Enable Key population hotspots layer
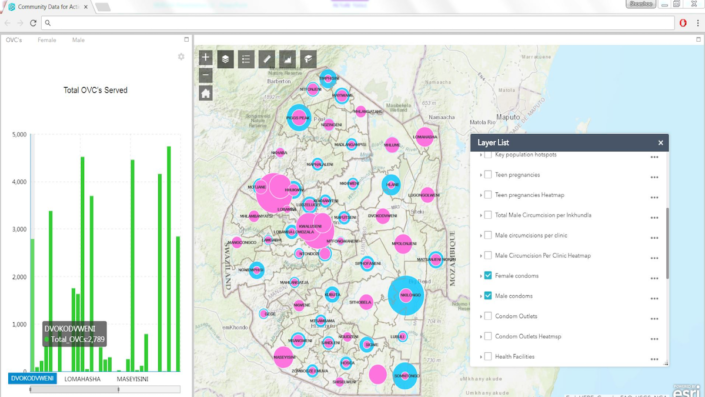This screenshot has width=705, height=397. point(488,155)
